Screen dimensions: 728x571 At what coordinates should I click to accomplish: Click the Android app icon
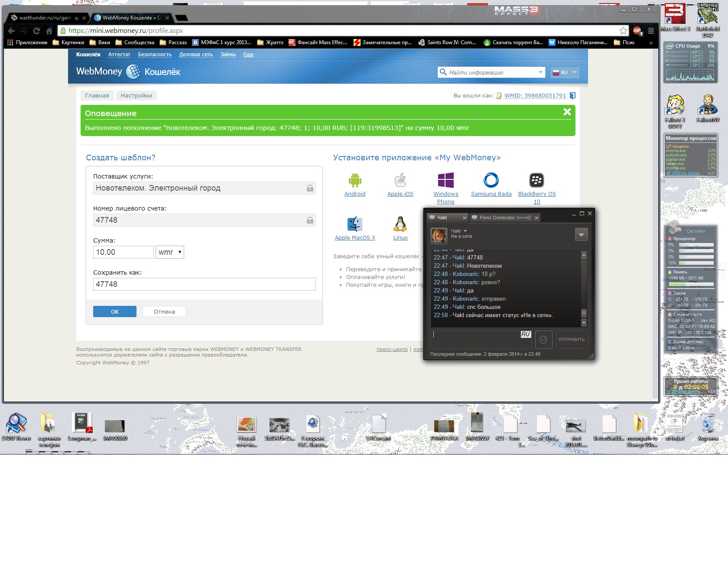[354, 180]
